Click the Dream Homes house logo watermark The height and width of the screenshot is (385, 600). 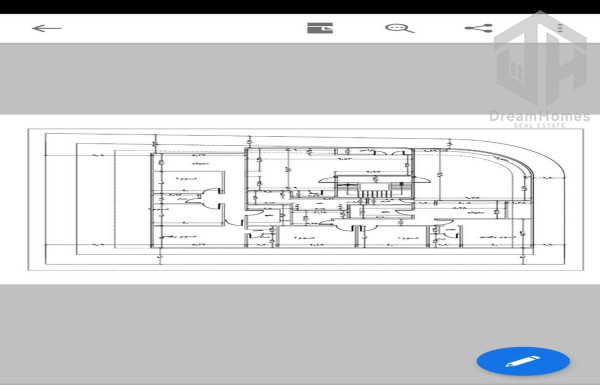click(540, 59)
